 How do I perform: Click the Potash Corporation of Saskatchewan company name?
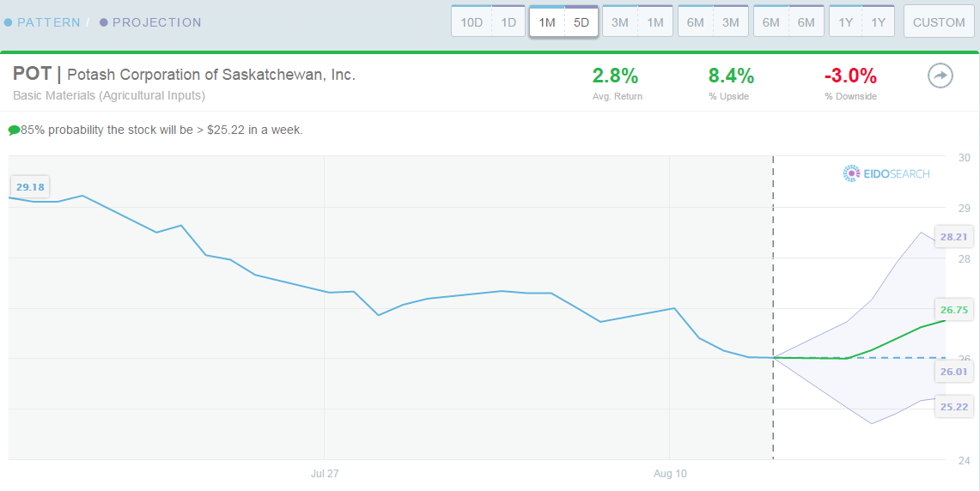pos(211,75)
